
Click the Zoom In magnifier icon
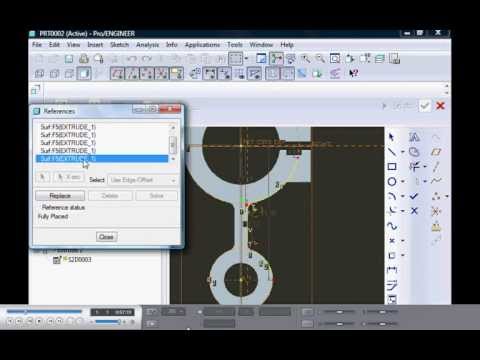305,59
